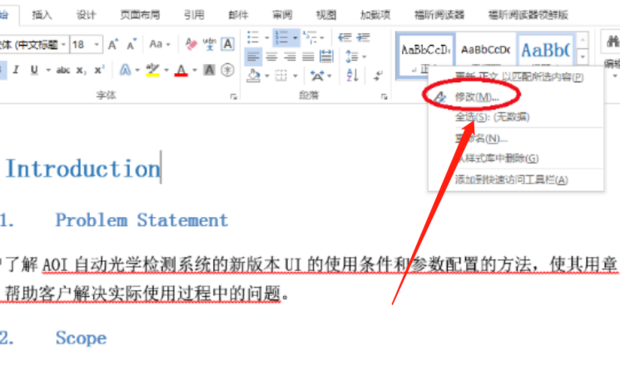Clear all formatting with the eraser icon
The width and height of the screenshot is (620, 370).
[x=191, y=44]
